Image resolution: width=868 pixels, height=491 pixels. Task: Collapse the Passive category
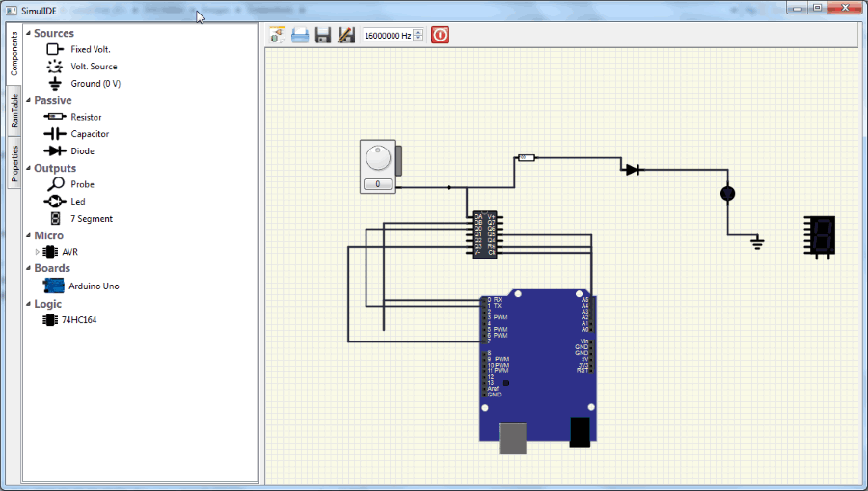[x=28, y=100]
